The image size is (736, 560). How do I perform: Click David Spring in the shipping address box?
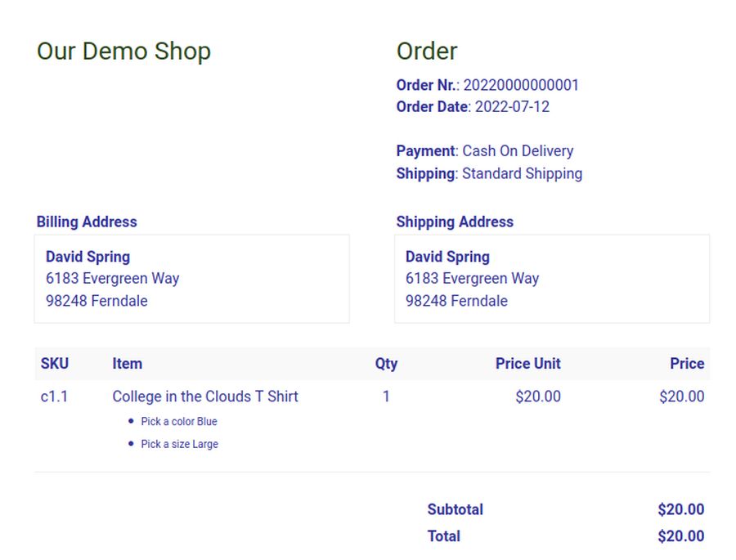tap(447, 257)
